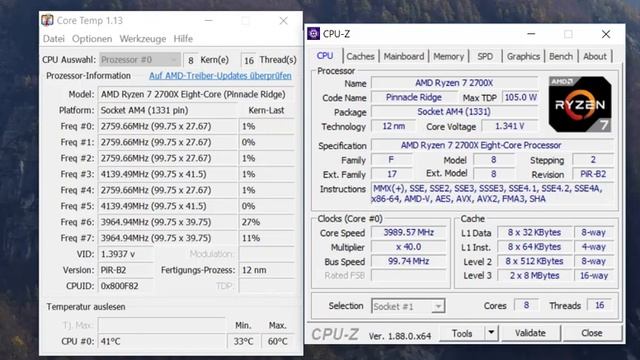Viewport: 640px width, 360px height.
Task: Click the Freq #3 value 4139.49MHz
Action: pos(167,174)
